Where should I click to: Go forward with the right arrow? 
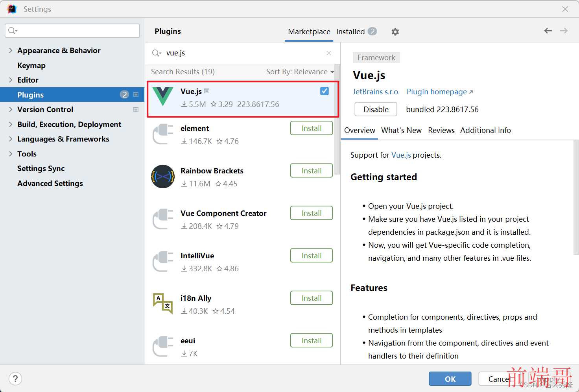coord(564,31)
